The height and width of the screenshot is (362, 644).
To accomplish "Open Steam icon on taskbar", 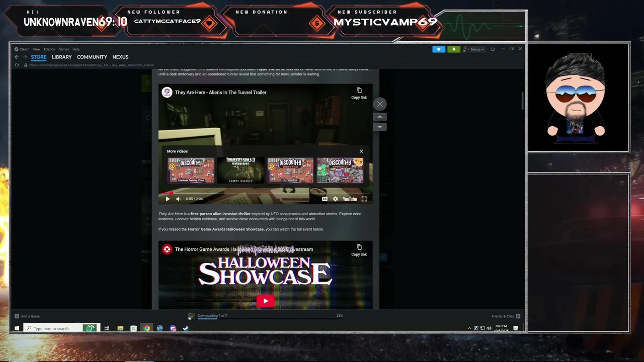I will (186, 328).
